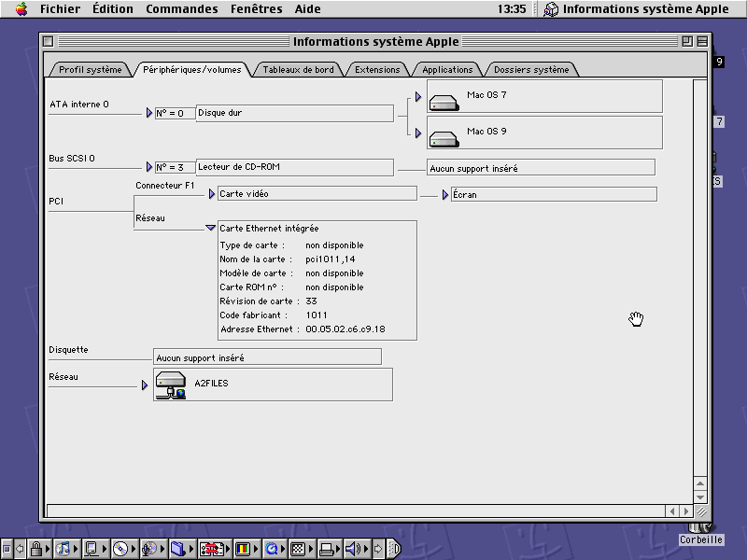
Task: Open the file sharing folder Control Strip module
Action: pos(182,549)
